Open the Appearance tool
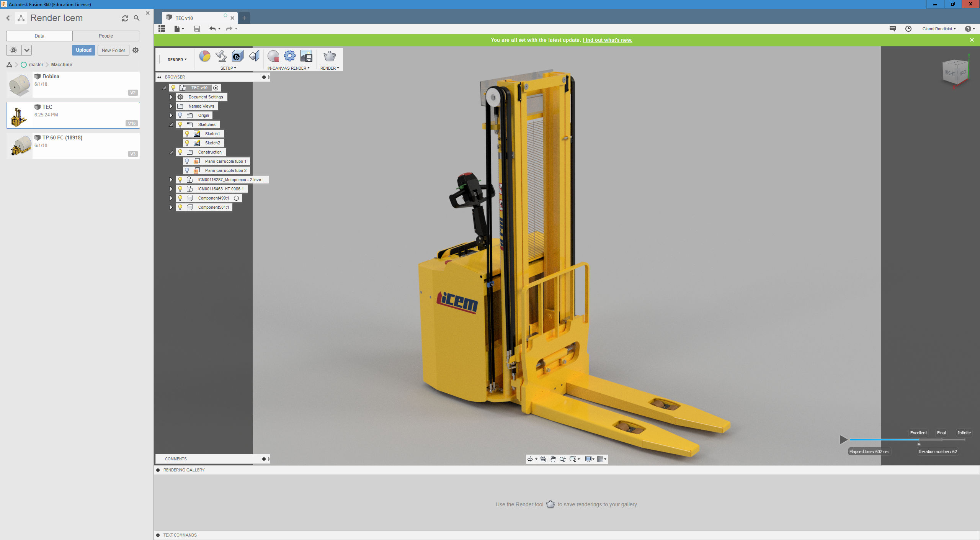This screenshot has width=980, height=540. (x=205, y=56)
